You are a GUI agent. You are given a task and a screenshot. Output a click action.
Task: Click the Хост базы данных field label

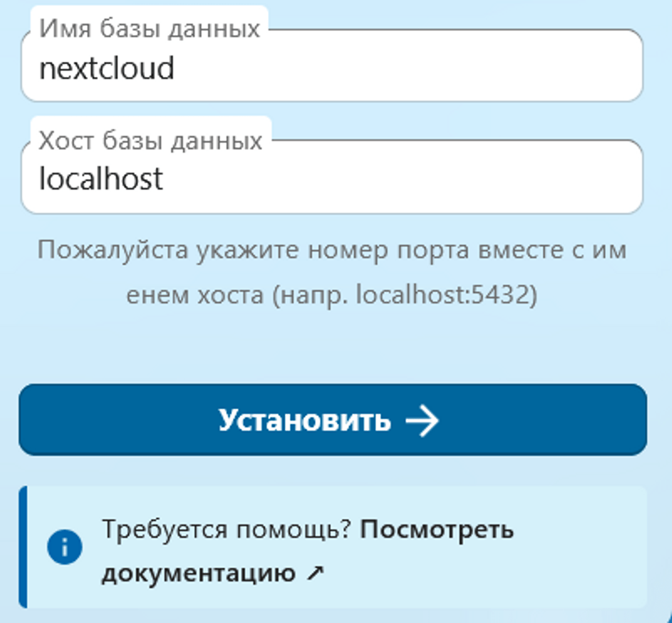coord(150,140)
